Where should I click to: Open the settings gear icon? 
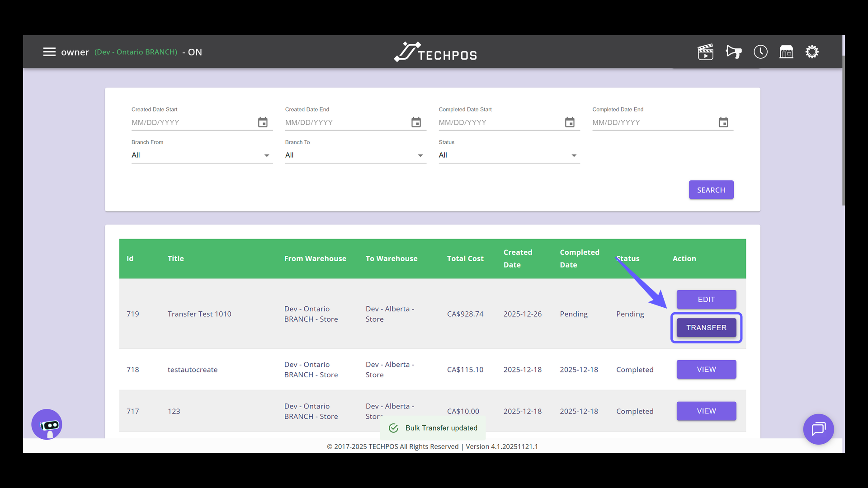point(812,52)
